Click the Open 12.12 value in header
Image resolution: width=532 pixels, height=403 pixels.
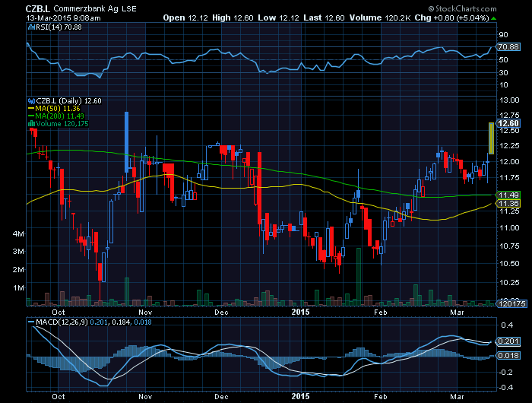pyautogui.click(x=185, y=17)
